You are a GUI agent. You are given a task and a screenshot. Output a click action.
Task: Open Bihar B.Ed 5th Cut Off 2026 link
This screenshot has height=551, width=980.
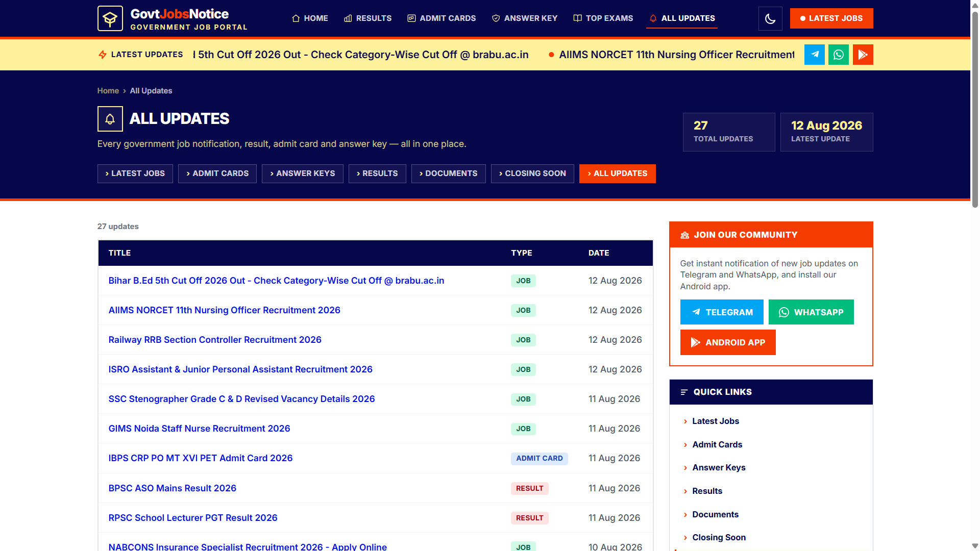click(x=276, y=281)
